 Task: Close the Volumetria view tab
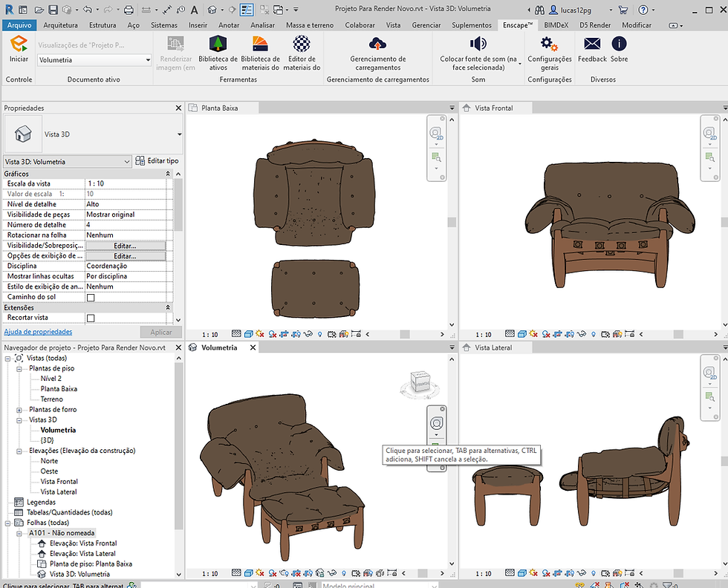click(x=253, y=347)
